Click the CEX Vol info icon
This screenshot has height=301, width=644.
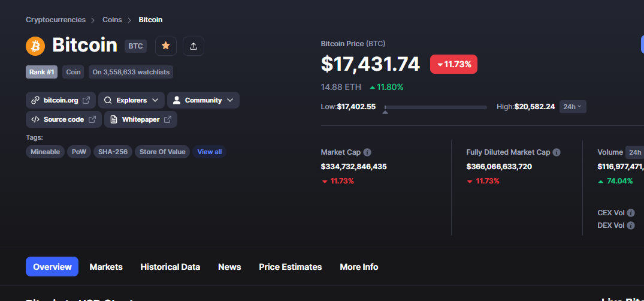tap(631, 213)
